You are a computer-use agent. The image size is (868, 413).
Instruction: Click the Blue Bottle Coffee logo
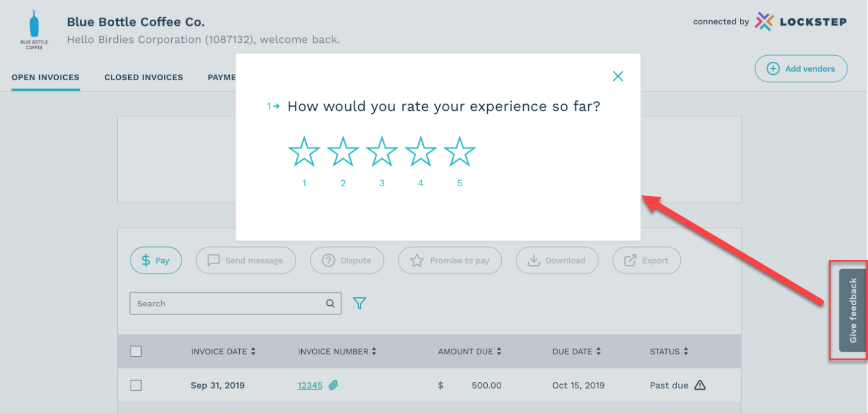[34, 29]
